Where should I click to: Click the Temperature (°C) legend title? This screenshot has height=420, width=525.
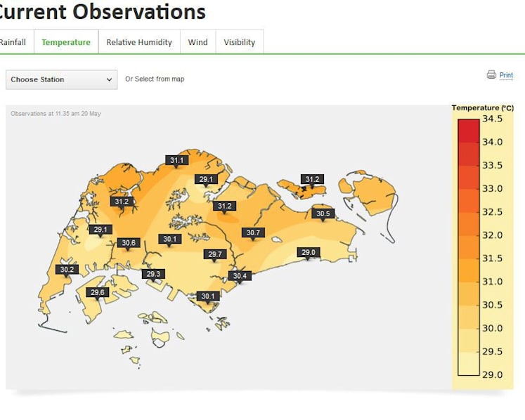(482, 107)
